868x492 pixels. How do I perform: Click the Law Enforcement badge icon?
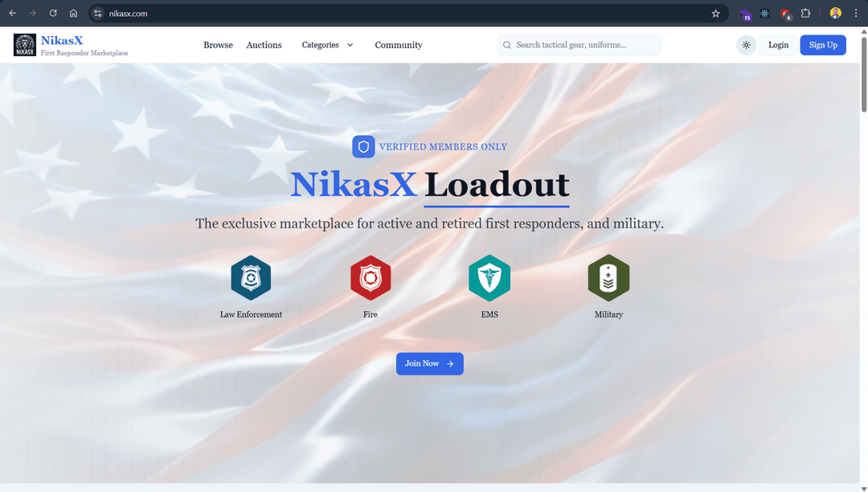point(251,278)
